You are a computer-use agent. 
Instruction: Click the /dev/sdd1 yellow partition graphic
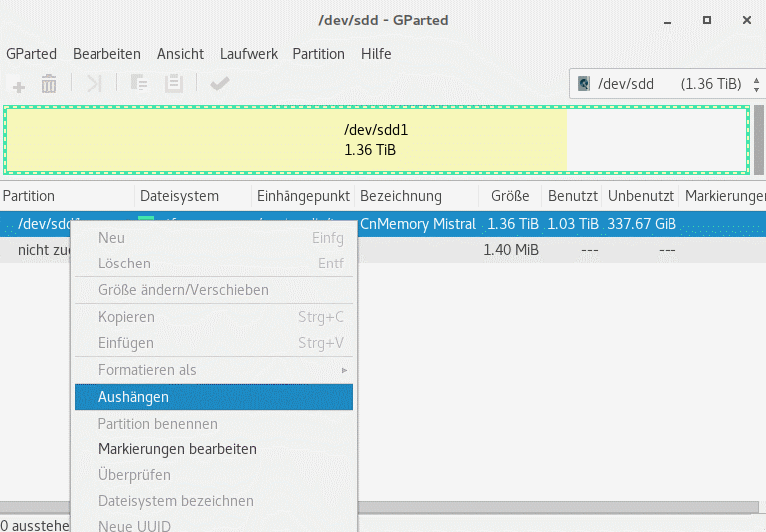[x=287, y=140]
